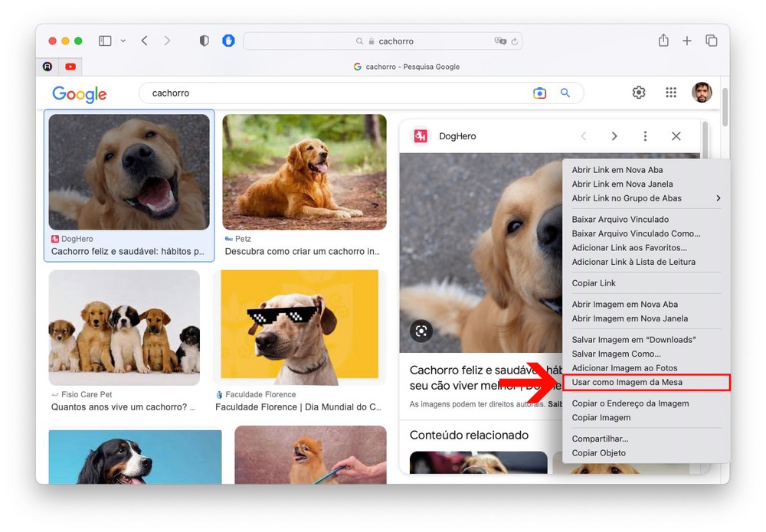Click the Google logo link
Viewport: 766px width, 532px height.
pyautogui.click(x=80, y=94)
